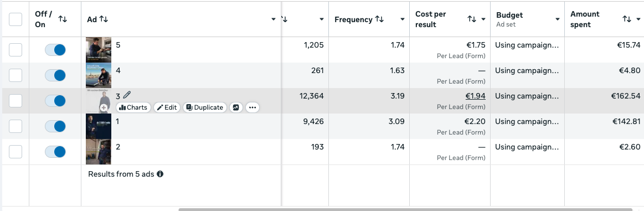644x211 pixels.
Task: Click plus icon on ad 3 thumbnail
Action: click(104, 107)
